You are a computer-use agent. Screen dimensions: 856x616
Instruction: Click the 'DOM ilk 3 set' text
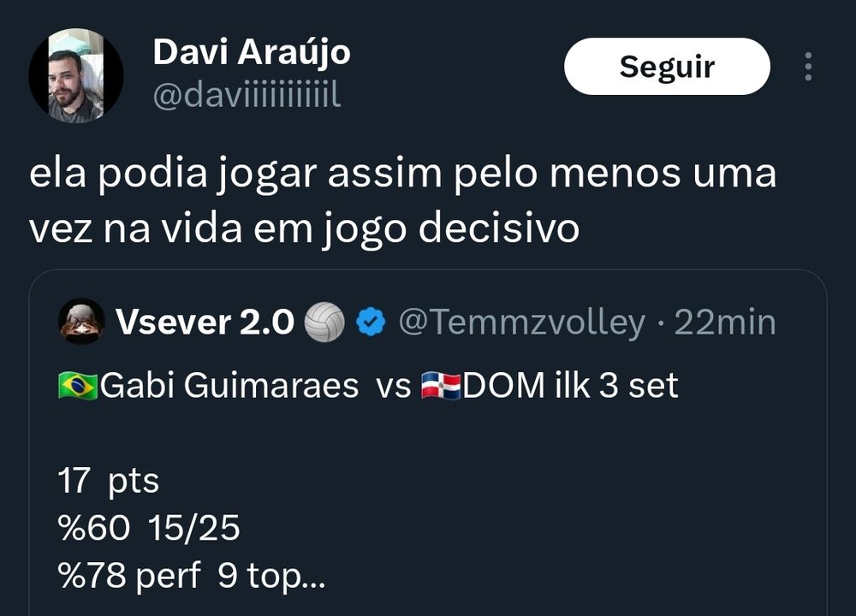click(x=570, y=386)
